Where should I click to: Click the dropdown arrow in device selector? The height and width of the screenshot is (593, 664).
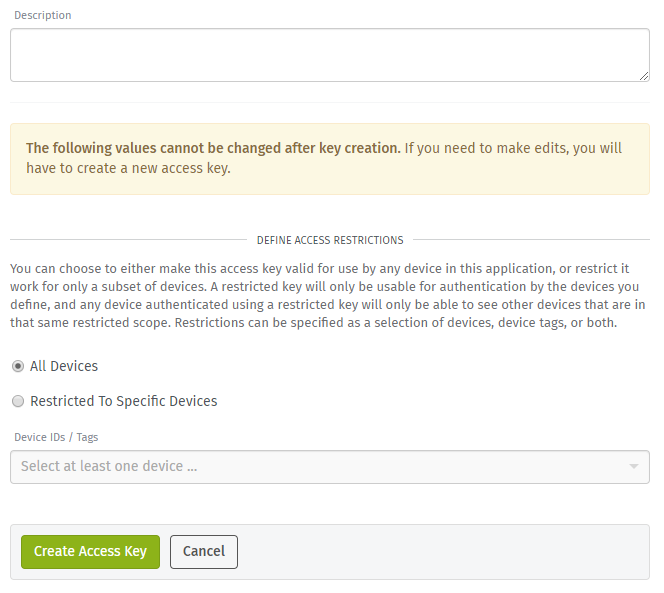tap(634, 467)
